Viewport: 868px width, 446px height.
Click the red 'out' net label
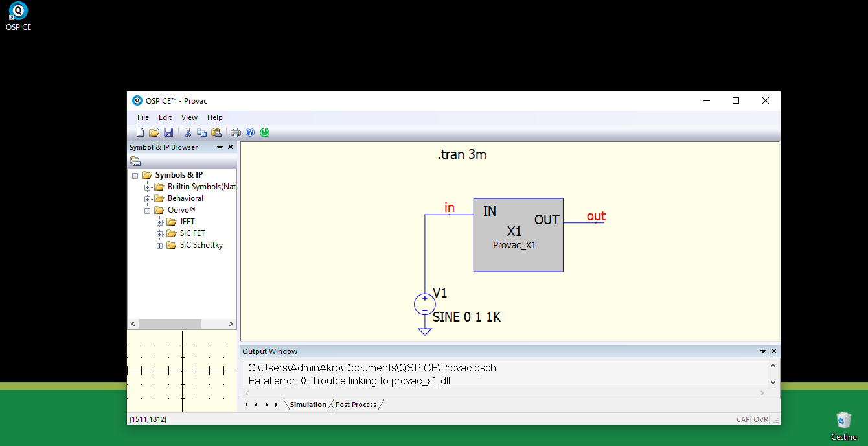point(596,216)
